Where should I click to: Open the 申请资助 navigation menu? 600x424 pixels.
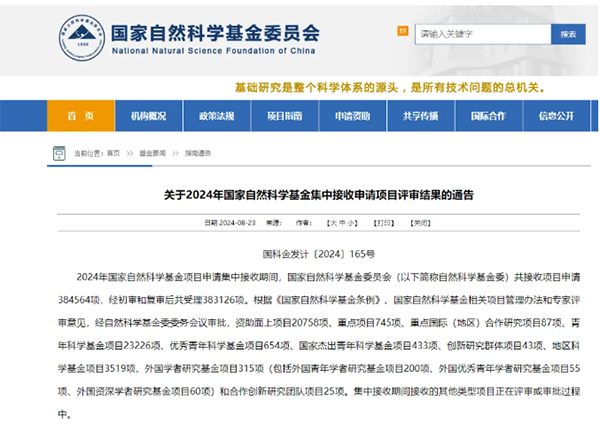352,116
